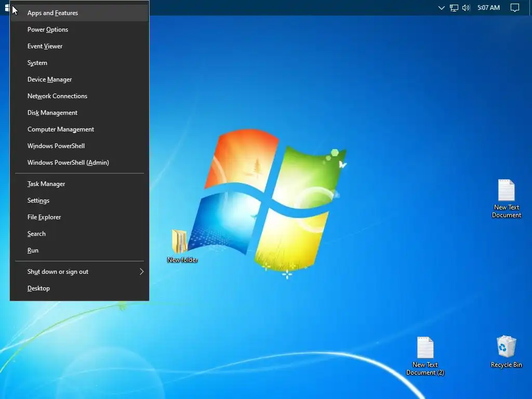
Task: Open the Run dialog entry
Action: pos(79,250)
